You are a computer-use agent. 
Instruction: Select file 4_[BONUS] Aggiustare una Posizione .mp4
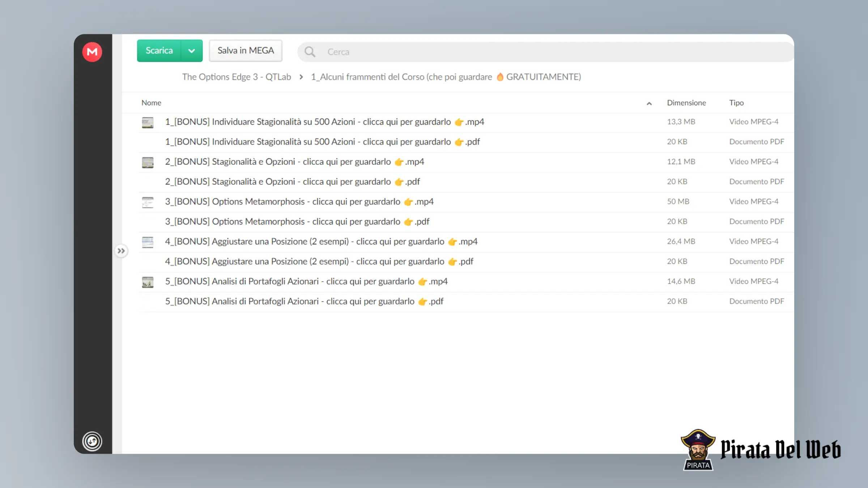[321, 241]
